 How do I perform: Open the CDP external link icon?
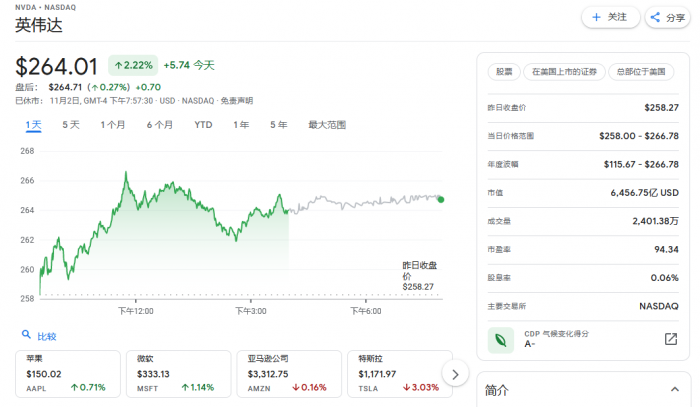tap(671, 339)
